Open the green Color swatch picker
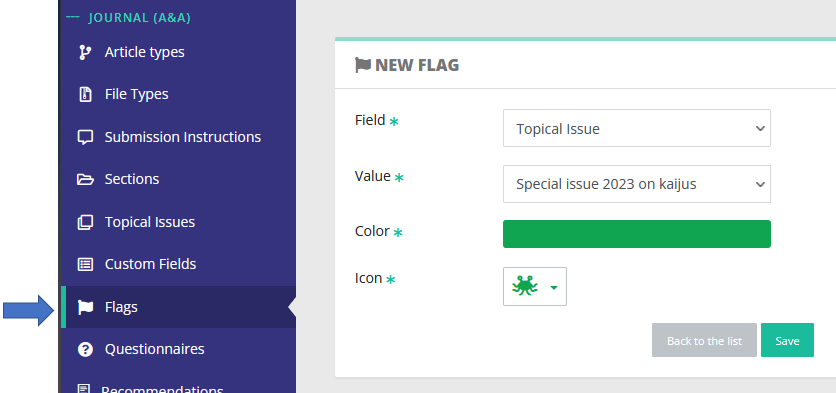This screenshot has width=836, height=393. (x=637, y=234)
